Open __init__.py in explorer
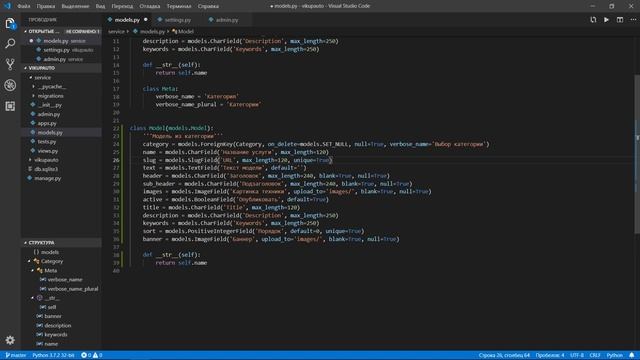 tap(50, 105)
